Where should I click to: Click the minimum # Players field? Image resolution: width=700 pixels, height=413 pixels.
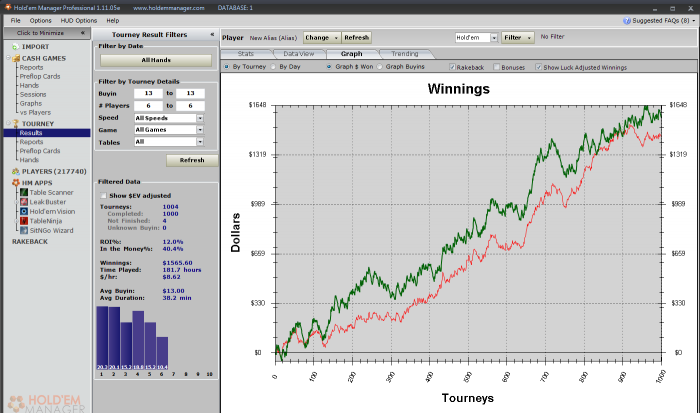[148, 106]
